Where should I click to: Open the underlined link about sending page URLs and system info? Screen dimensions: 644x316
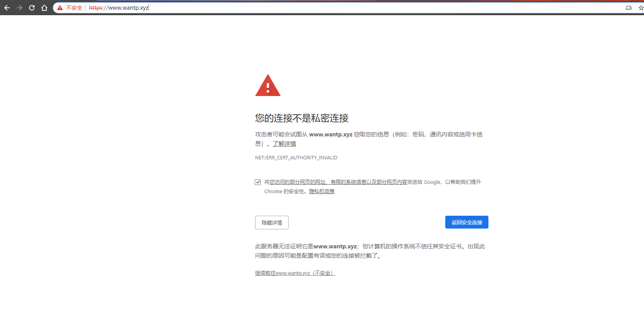338,182
